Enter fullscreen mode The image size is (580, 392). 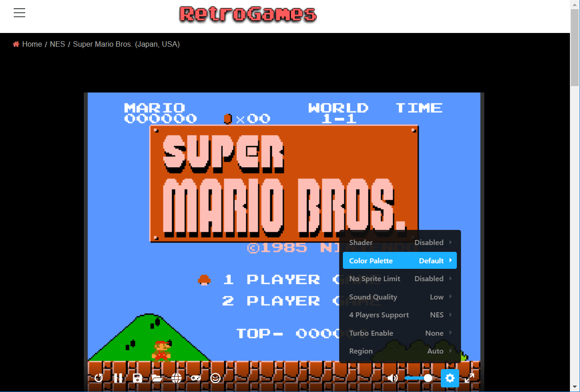pos(470,378)
